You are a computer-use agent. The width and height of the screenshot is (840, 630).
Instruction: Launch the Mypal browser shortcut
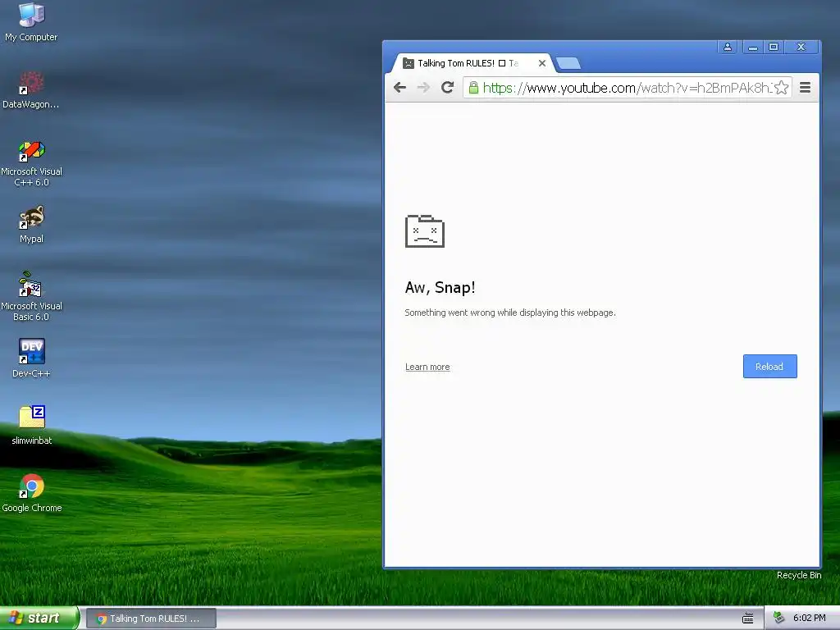coord(31,224)
